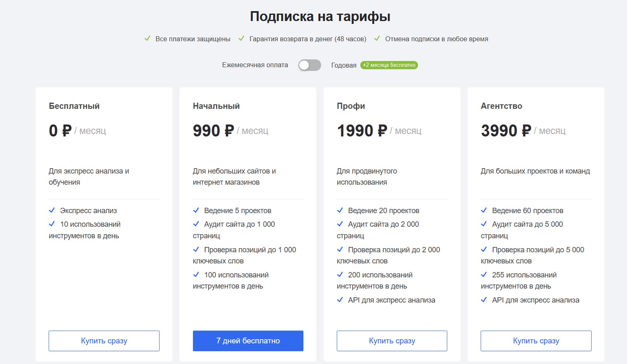Click the 'Ежемесячная оплата' label
The image size is (627, 364).
(255, 65)
